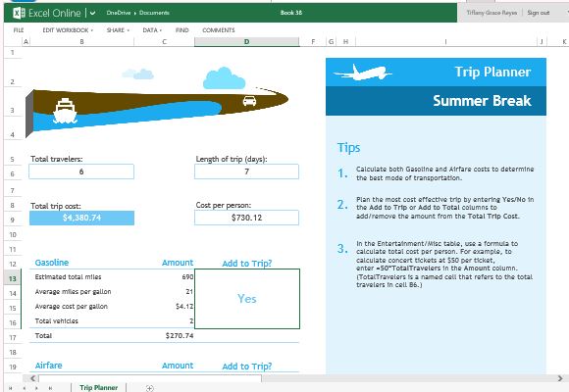This screenshot has height=392, width=569.
Task: Click the horizontal scrollbar right arrow
Action: point(560,378)
